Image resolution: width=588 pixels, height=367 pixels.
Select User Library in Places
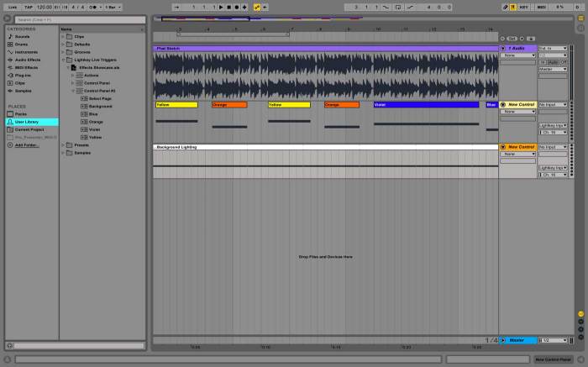tap(27, 122)
